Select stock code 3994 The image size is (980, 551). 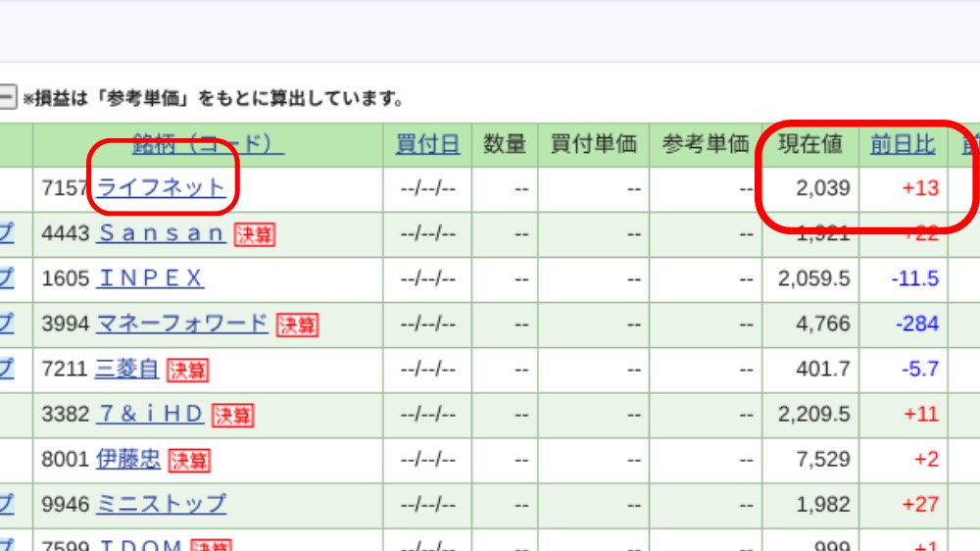(65, 324)
